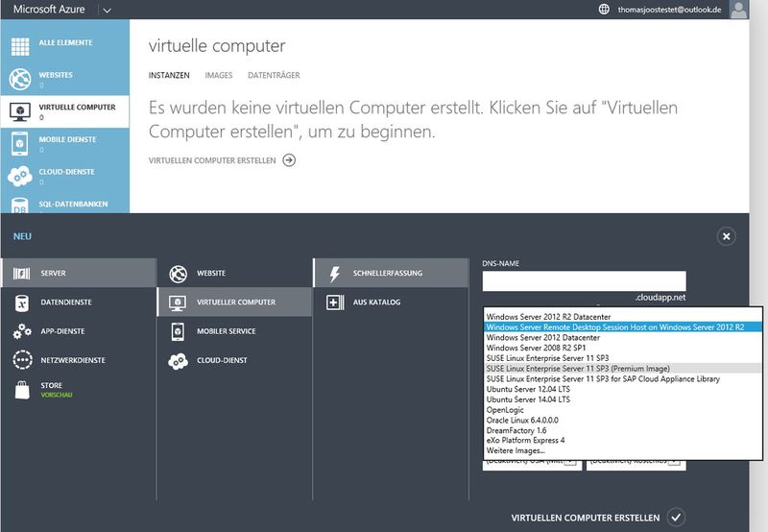Switch to the Datenträger tab
This screenshot has height=532, width=768.
click(x=274, y=76)
